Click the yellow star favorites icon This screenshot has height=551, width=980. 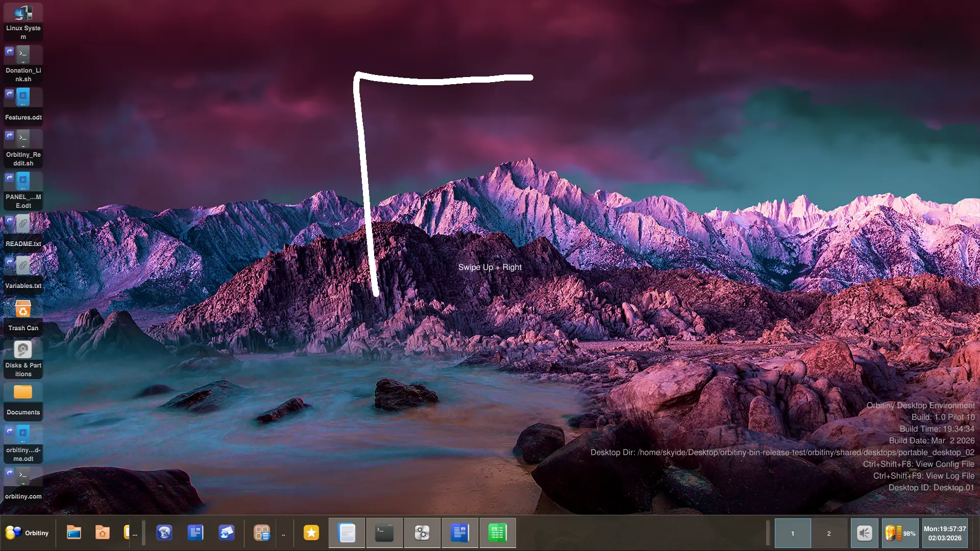(311, 533)
